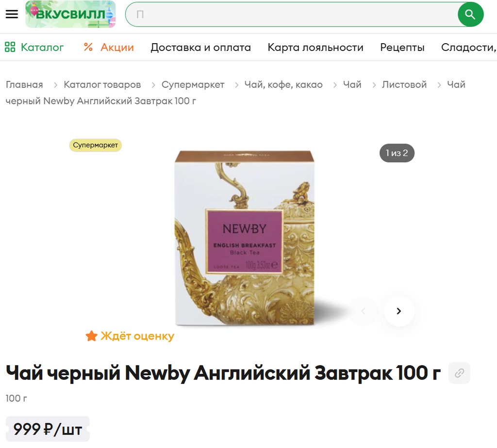Viewport: 497px width, 448px height.
Task: Click the ВкусВилл logo
Action: [70, 14]
